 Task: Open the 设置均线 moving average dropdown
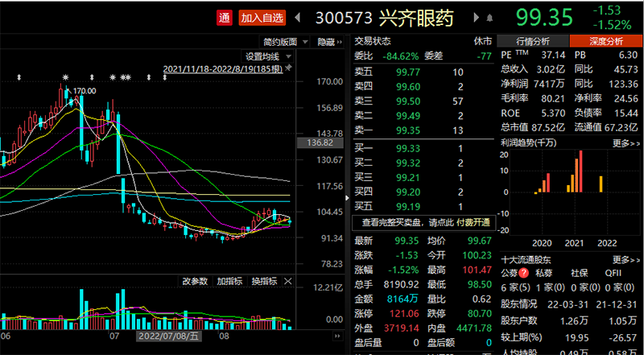click(x=266, y=56)
